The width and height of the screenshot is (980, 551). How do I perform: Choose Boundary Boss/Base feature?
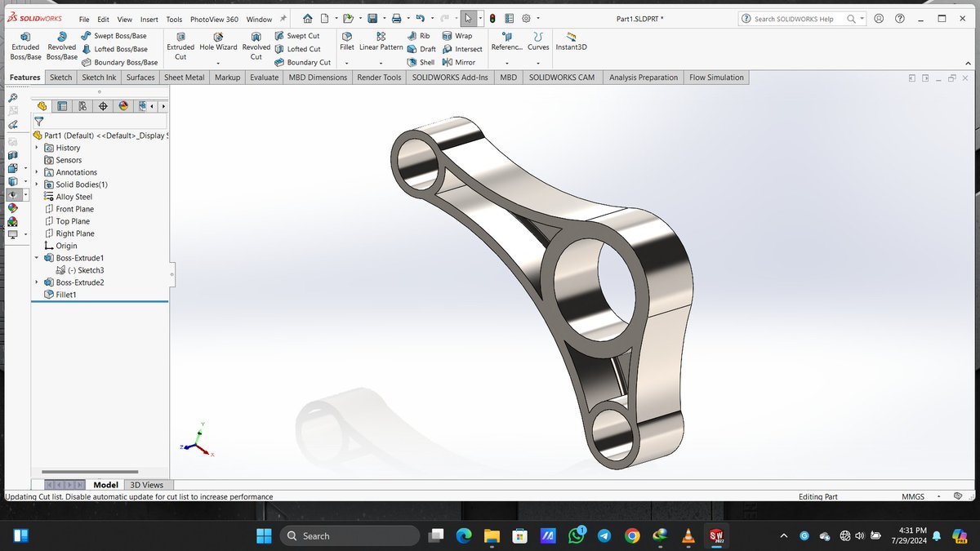tap(119, 62)
